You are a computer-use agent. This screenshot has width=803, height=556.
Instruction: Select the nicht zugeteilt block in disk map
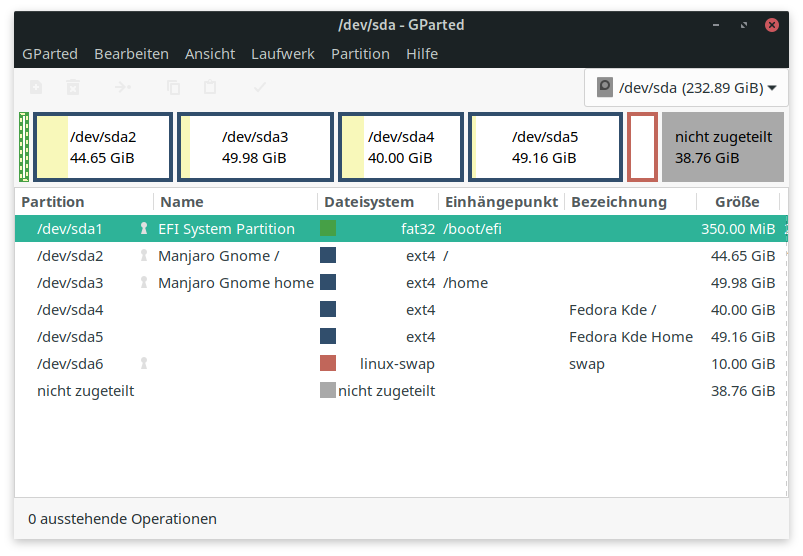(722, 147)
